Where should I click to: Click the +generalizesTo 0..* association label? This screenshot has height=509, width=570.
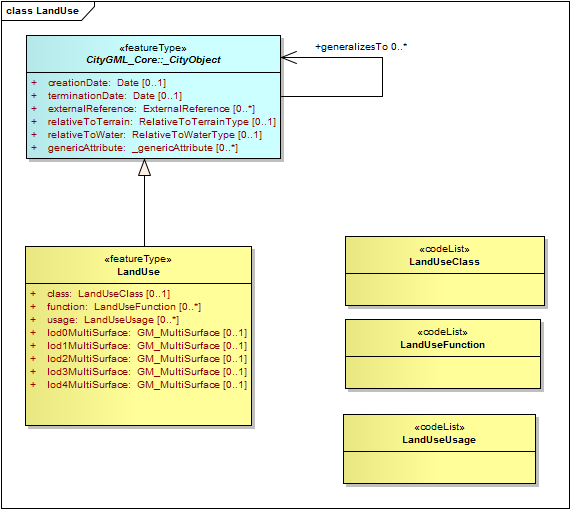tap(361, 47)
